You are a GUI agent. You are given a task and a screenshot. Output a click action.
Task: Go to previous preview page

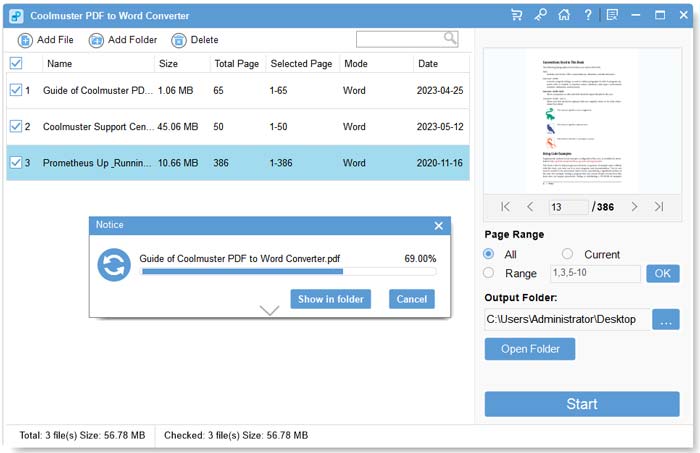pyautogui.click(x=530, y=207)
